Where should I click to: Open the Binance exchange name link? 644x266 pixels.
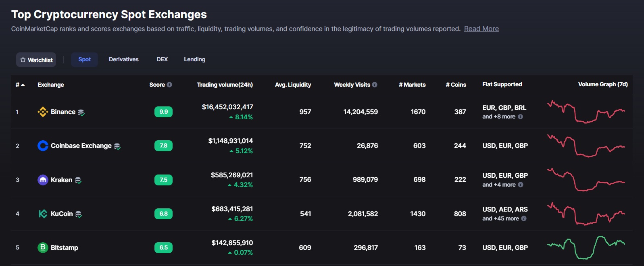(63, 112)
